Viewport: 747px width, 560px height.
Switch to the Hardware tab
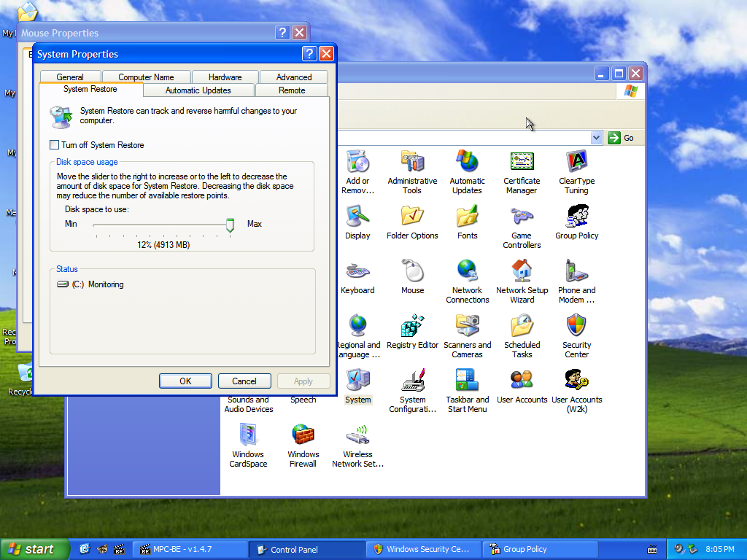225,77
